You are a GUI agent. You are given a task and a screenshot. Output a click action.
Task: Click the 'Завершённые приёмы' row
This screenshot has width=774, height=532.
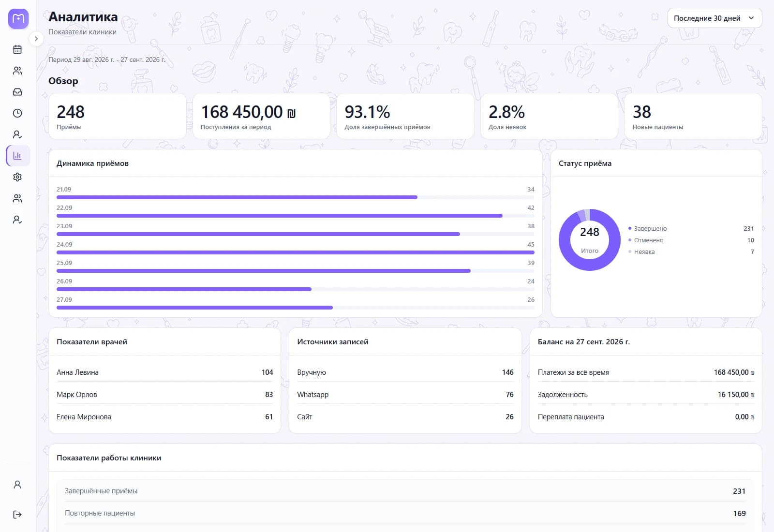pyautogui.click(x=405, y=491)
